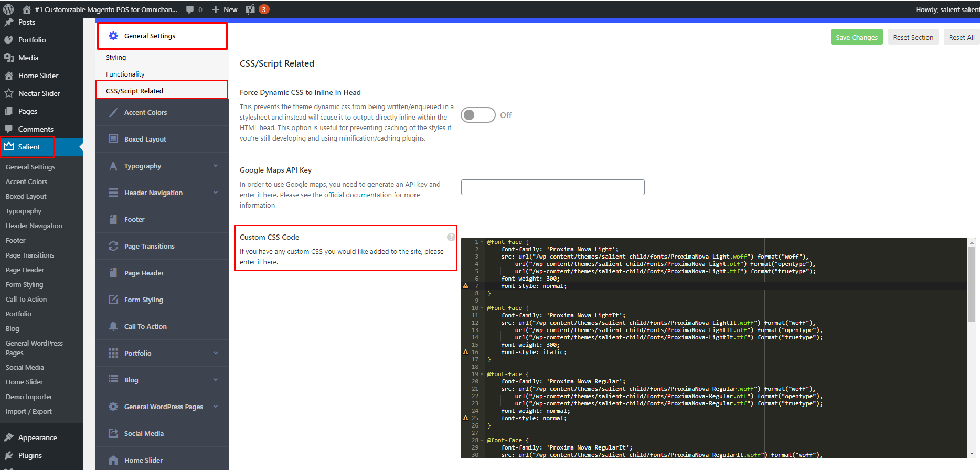Click the Save Changes button

coord(857,37)
